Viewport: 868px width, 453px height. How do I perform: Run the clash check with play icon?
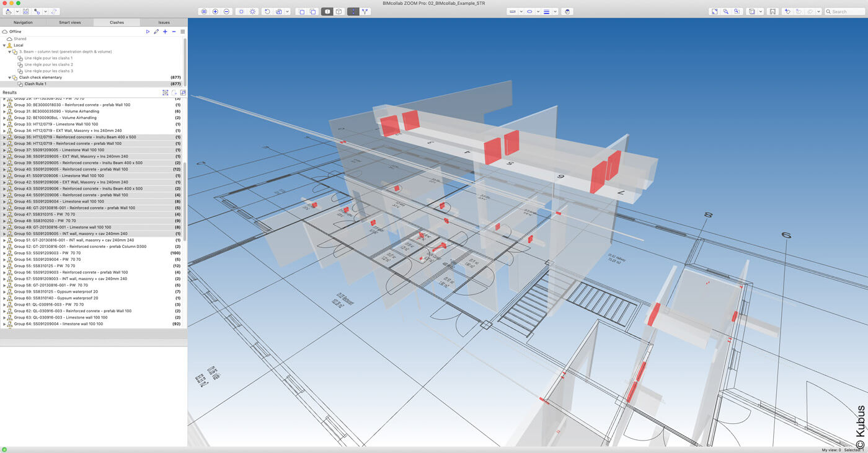coord(148,32)
